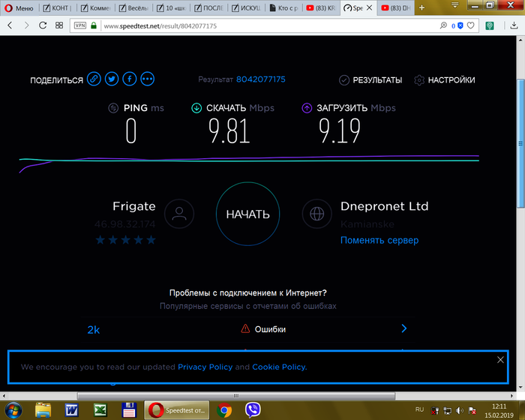Switch to the ПОСЛЕ tab
525x420 pixels.
(x=209, y=8)
